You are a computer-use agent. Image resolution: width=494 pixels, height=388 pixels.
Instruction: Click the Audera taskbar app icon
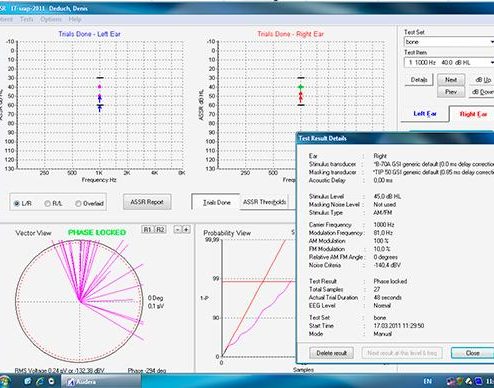point(71,382)
